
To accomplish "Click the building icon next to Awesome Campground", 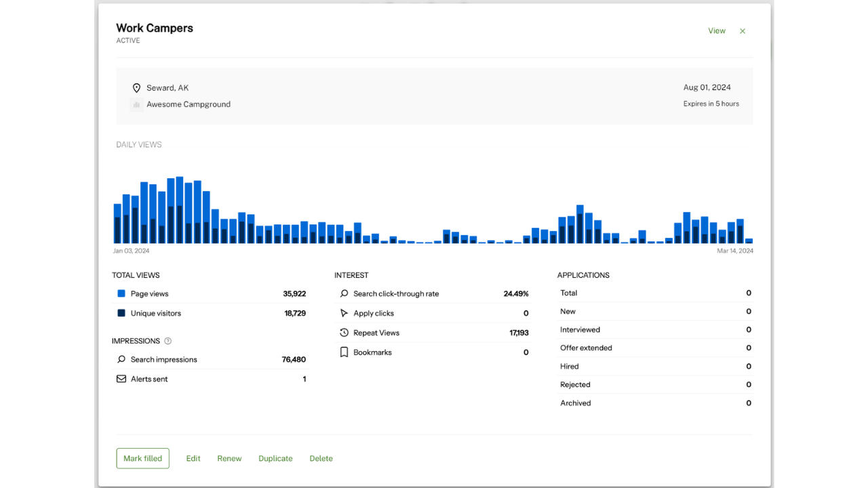I will point(136,104).
